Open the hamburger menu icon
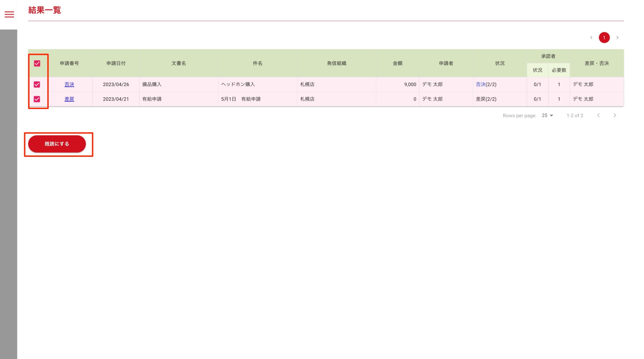 tap(9, 14)
